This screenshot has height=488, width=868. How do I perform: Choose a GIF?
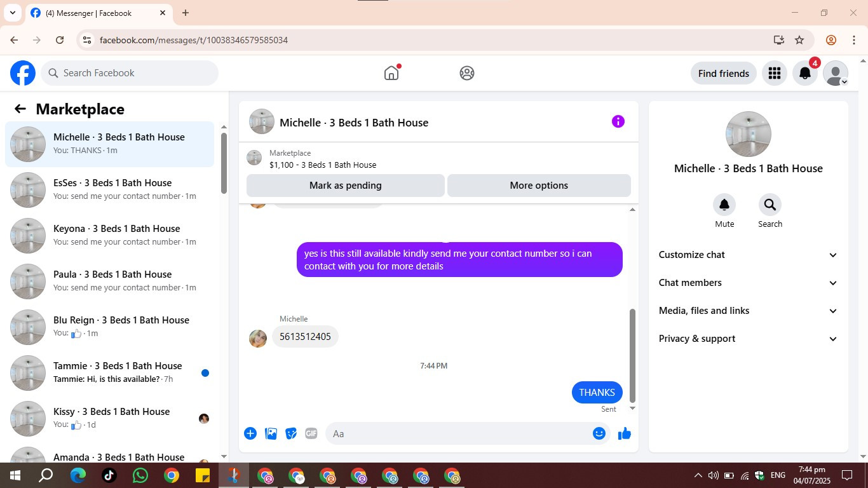click(311, 433)
